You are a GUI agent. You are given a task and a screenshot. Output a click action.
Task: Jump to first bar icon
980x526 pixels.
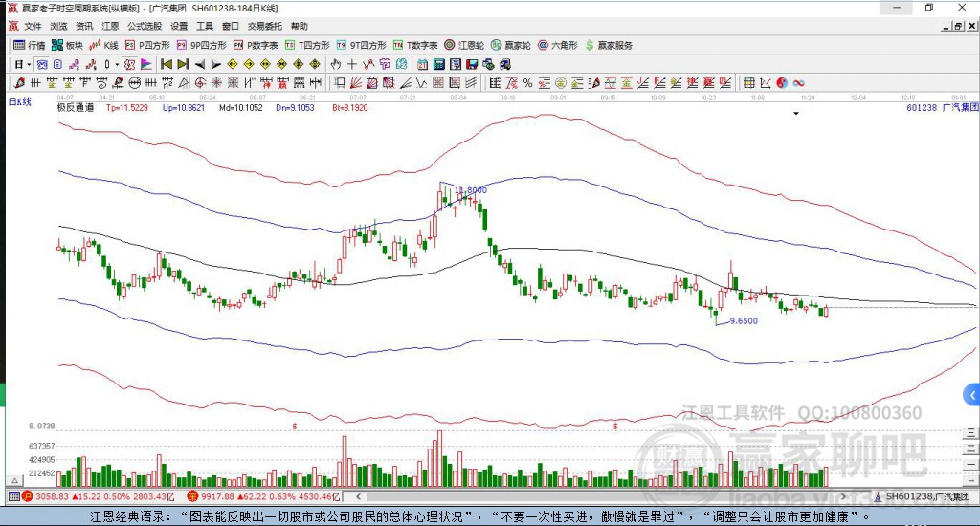tap(167, 64)
